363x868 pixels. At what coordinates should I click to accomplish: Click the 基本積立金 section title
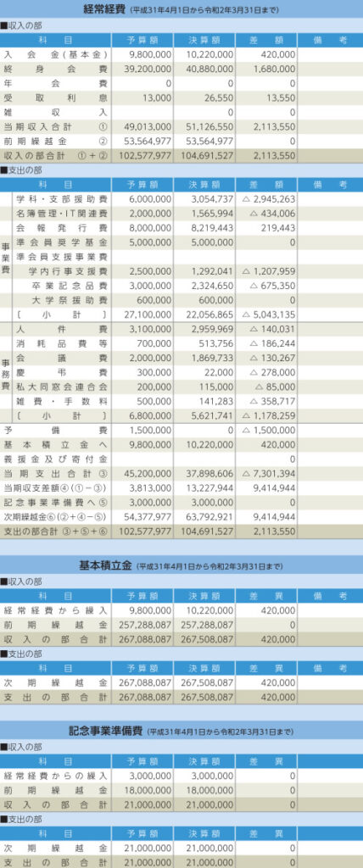(x=105, y=565)
